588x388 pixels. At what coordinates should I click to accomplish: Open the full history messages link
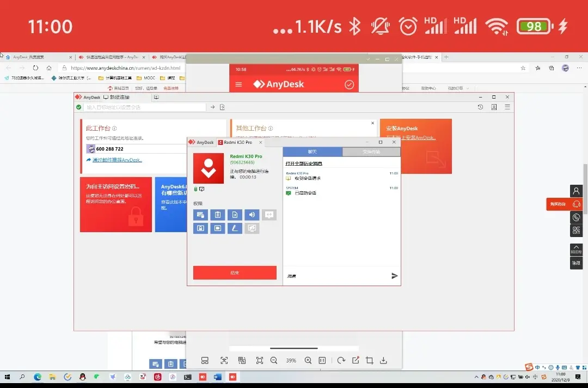(x=304, y=163)
